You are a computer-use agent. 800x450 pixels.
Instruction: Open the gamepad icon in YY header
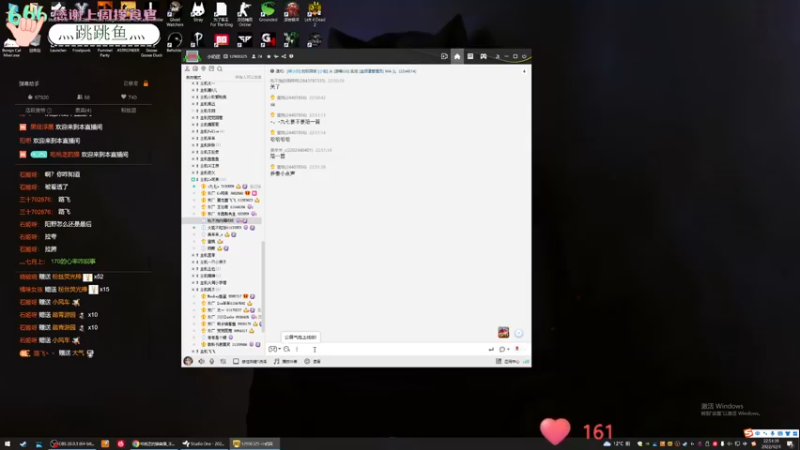click(483, 56)
